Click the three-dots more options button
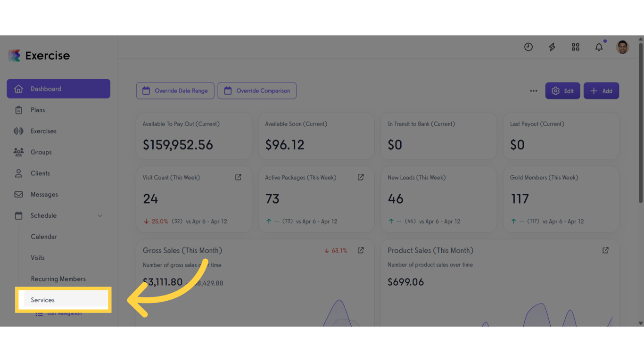 534,91
